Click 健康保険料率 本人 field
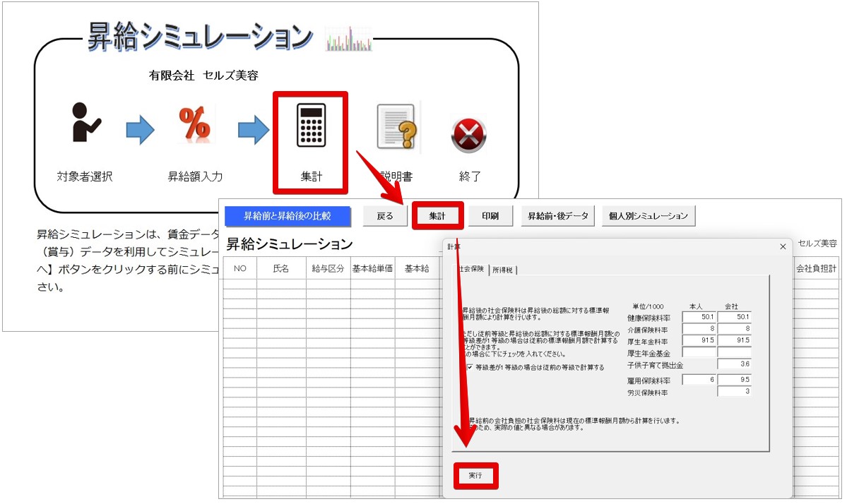Image resolution: width=847 pixels, height=504 pixels. (699, 317)
